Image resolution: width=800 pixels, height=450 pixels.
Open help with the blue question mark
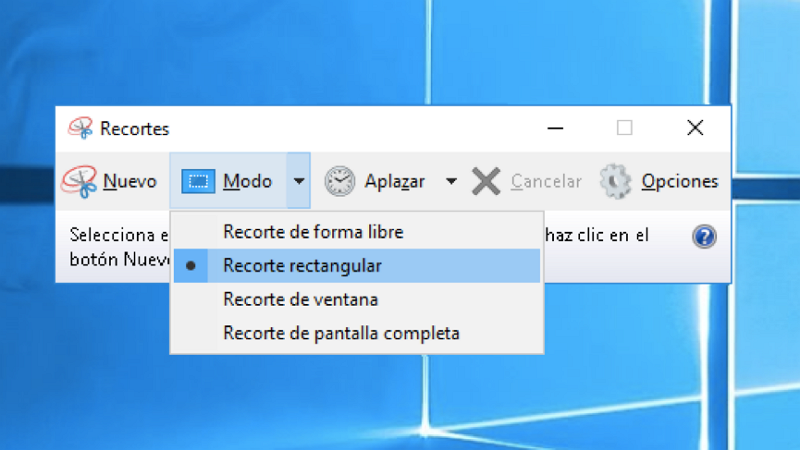[x=704, y=237]
